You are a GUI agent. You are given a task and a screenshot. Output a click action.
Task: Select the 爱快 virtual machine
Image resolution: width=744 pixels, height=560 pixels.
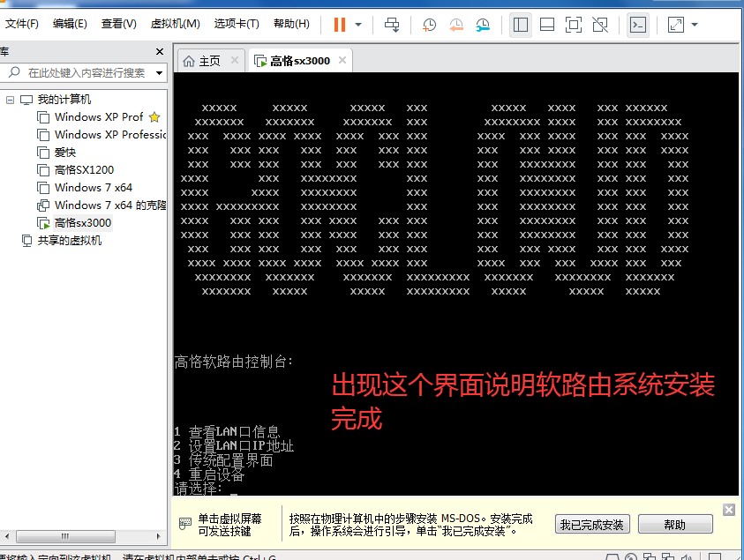pyautogui.click(x=65, y=153)
